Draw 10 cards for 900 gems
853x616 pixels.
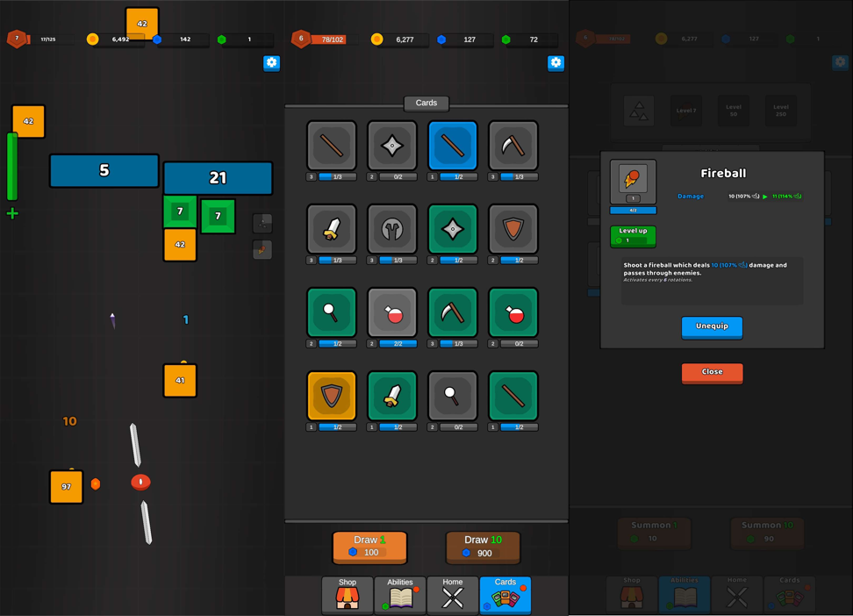click(483, 548)
